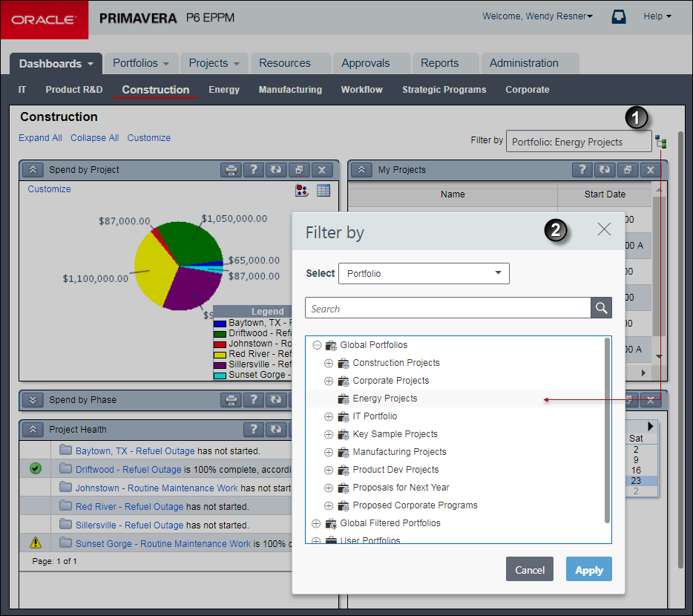Open help for Spend by Phase portlet
Screen dimensions: 693x616
click(254, 400)
